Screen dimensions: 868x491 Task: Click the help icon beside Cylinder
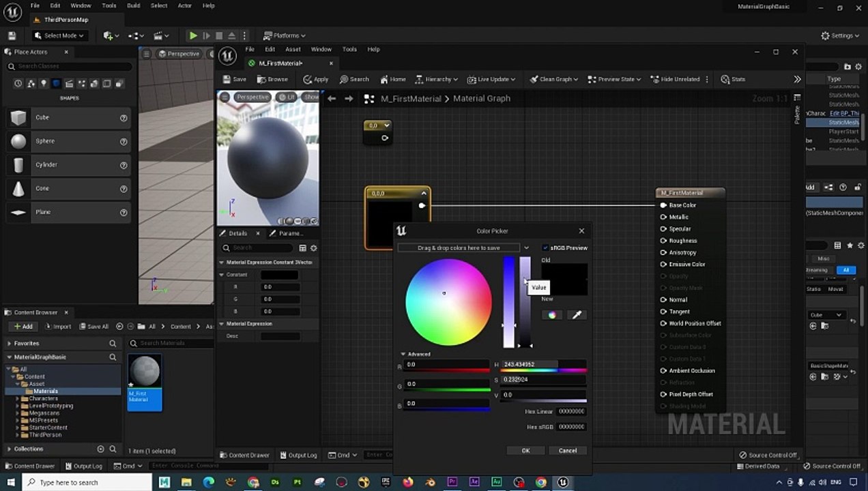point(124,165)
